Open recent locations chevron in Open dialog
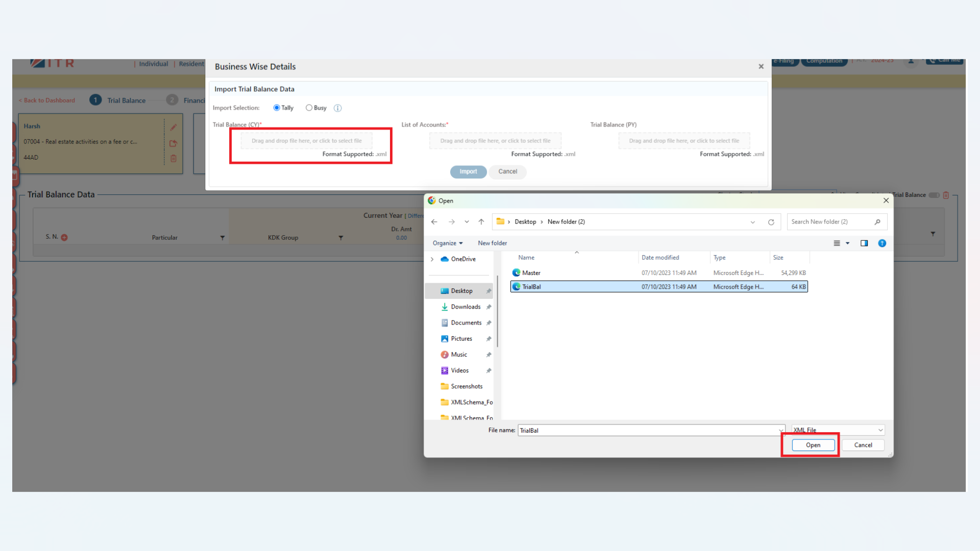The width and height of the screenshot is (980, 551). point(467,222)
